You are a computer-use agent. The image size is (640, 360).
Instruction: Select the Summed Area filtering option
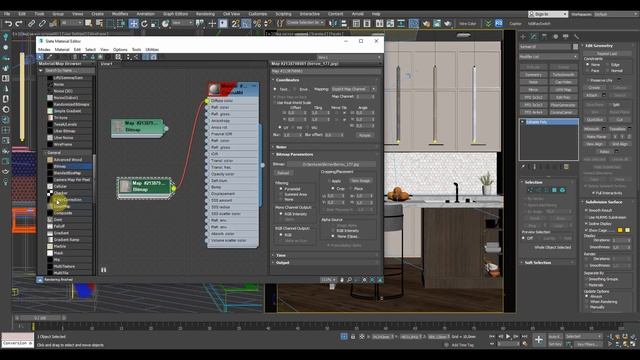[281, 194]
